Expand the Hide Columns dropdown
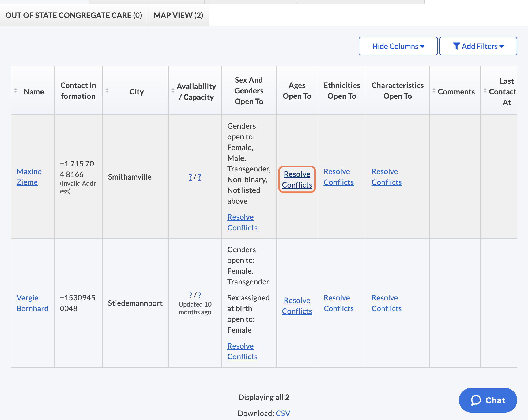 coord(398,46)
